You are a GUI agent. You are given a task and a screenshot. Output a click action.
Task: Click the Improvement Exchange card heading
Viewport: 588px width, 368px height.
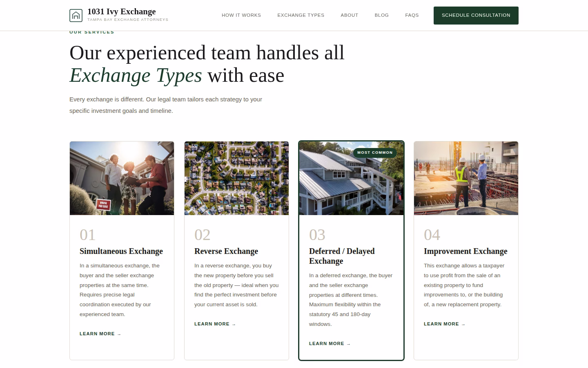click(x=465, y=251)
